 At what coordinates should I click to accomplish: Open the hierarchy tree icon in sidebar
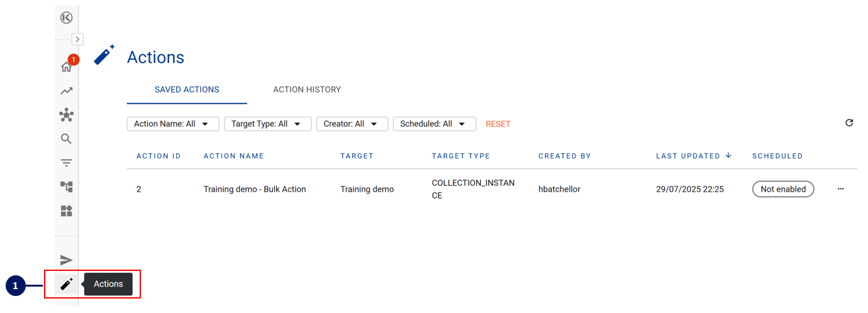66,187
